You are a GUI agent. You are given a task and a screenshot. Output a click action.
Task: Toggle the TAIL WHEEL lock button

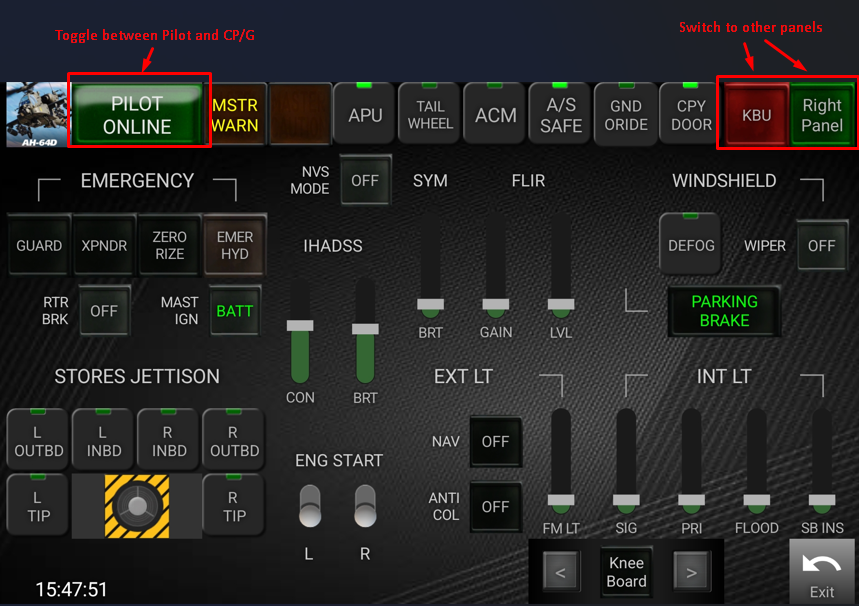[x=430, y=115]
